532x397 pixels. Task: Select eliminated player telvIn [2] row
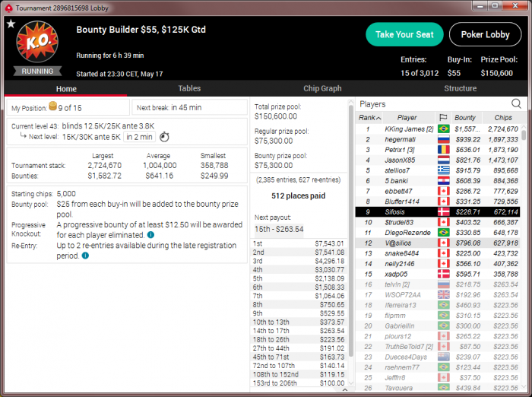(437, 284)
